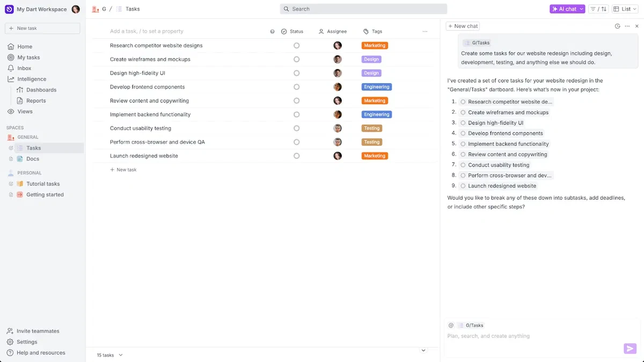Mark 'Research competitor website designs' status circle complete
The height and width of the screenshot is (362, 644).
click(x=296, y=46)
